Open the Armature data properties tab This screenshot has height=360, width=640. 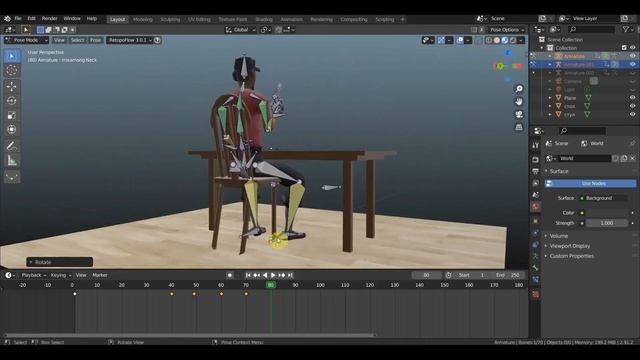click(x=536, y=256)
